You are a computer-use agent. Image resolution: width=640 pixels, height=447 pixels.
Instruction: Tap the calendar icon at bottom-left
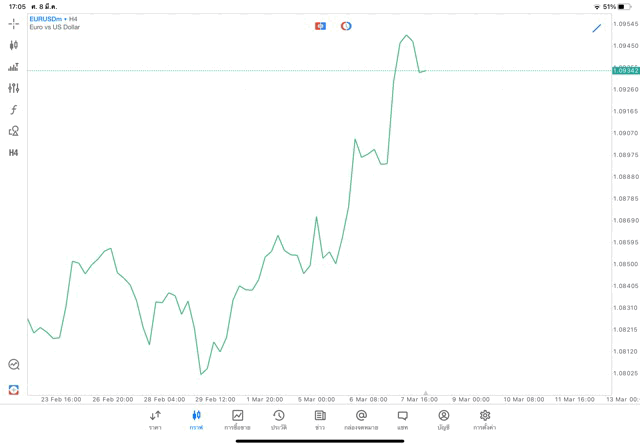point(13,389)
